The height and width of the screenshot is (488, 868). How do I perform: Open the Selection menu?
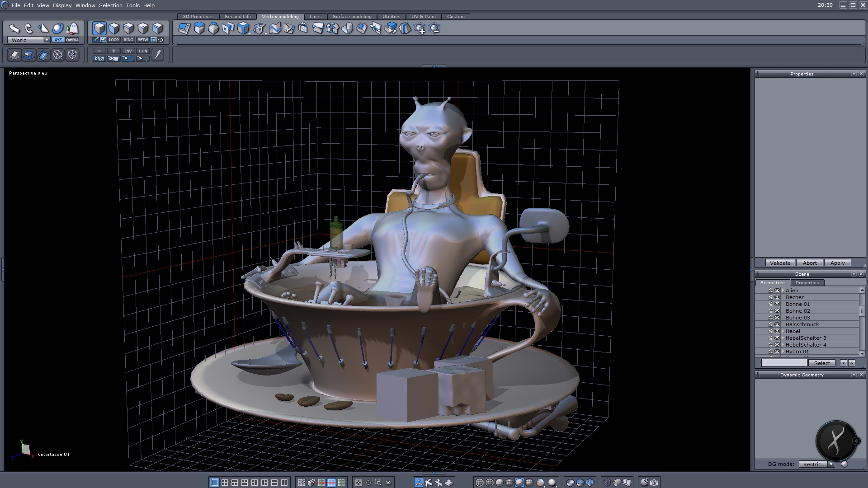point(110,5)
